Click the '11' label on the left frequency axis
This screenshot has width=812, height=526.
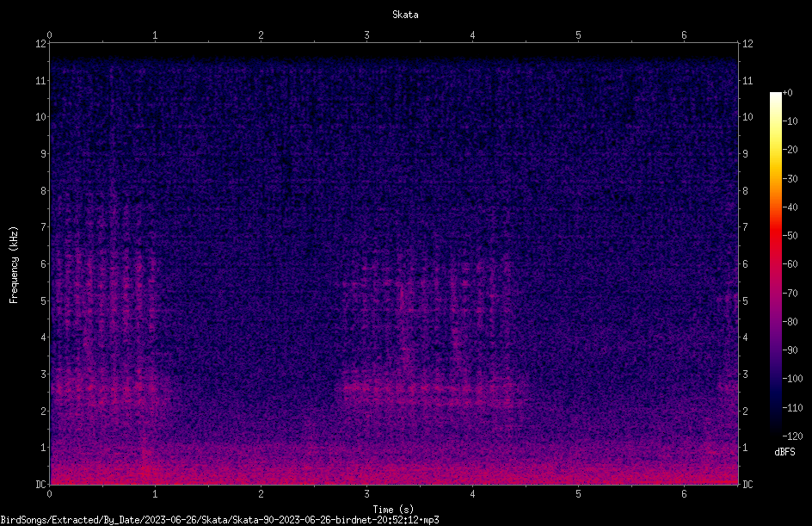tap(41, 80)
